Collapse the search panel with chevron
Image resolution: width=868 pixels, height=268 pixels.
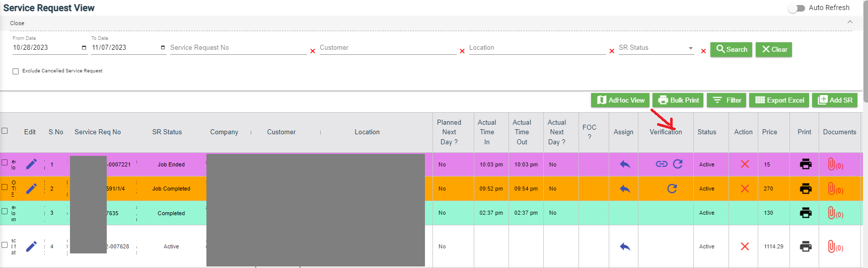coord(850,22)
